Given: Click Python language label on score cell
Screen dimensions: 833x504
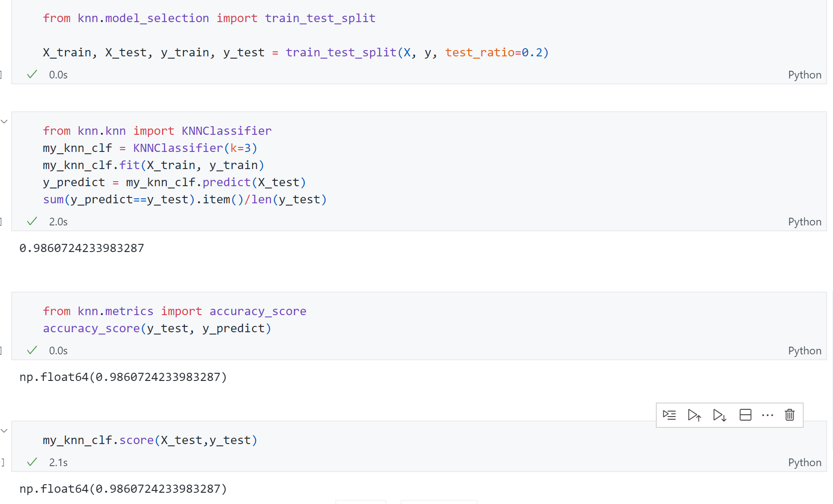Looking at the screenshot, I should point(804,463).
